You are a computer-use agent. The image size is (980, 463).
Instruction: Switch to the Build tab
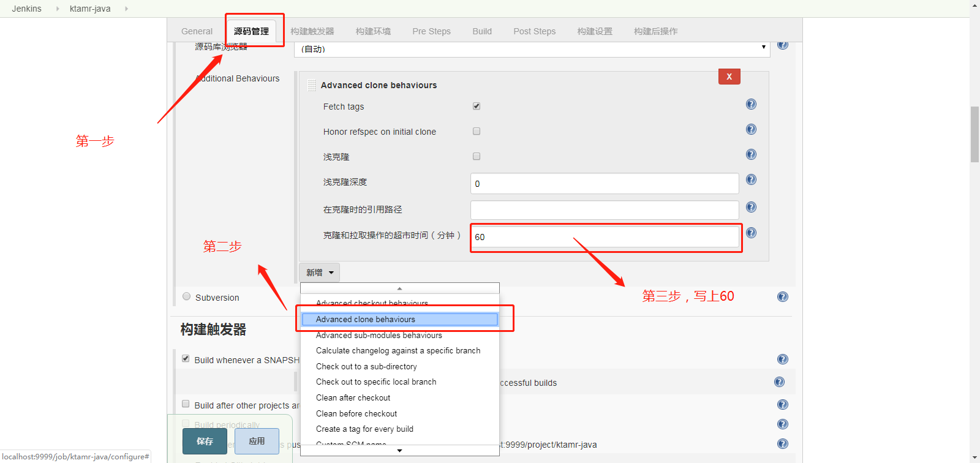tap(482, 31)
